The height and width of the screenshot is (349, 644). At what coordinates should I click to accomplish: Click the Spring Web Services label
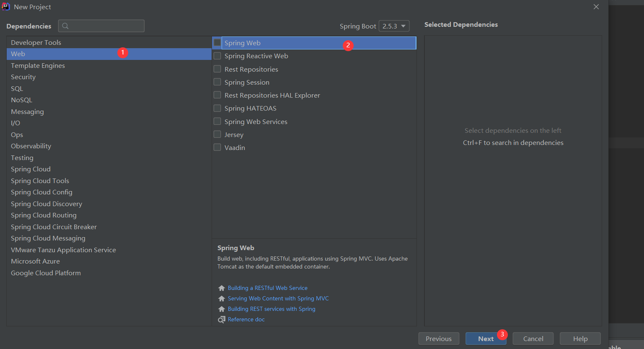pyautogui.click(x=256, y=122)
